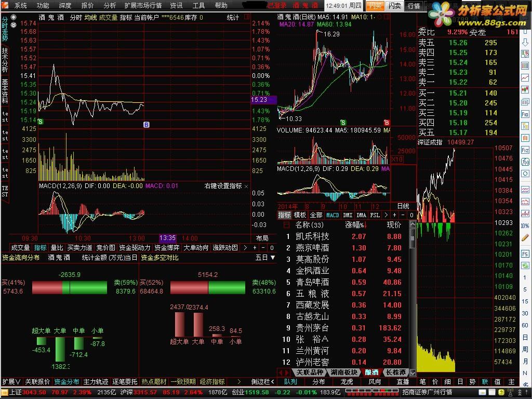Click the 行情 quotes button
Viewport: 532px width, 399px height.
[x=414, y=6]
